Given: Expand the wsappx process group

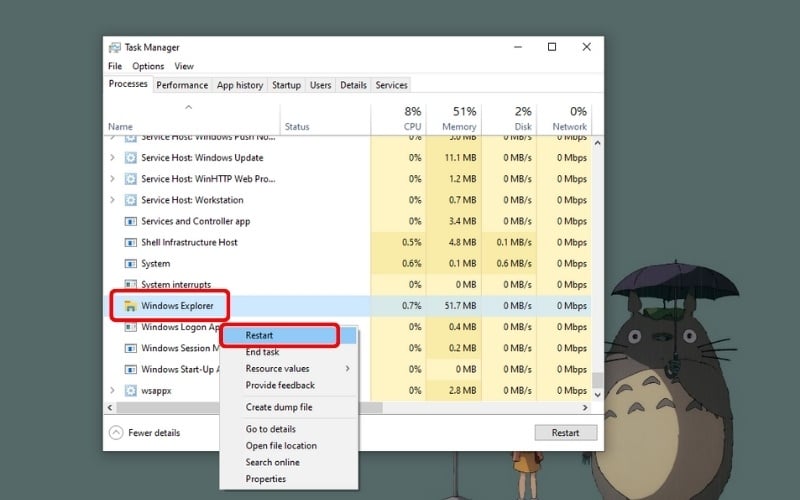Looking at the screenshot, I should [112, 391].
